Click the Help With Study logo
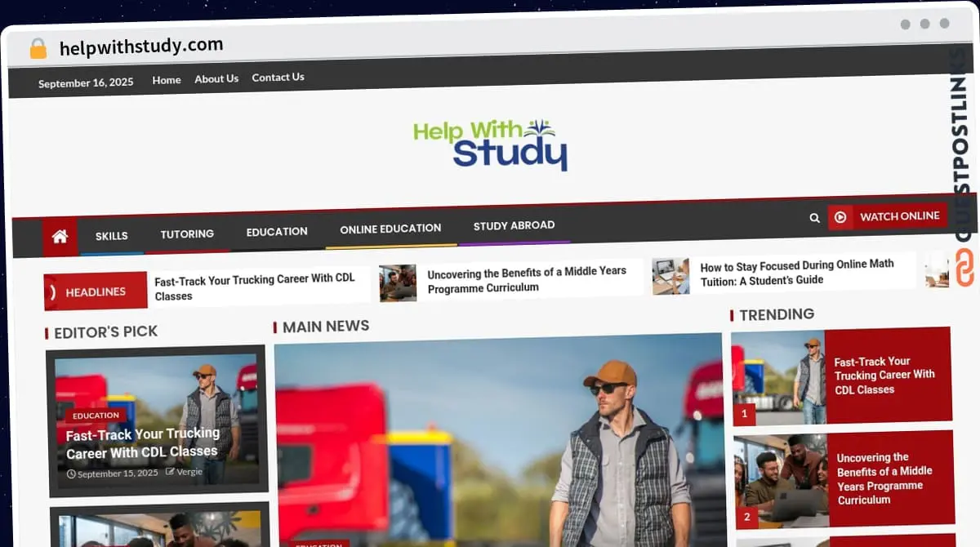Screen dimensions: 980x547 coord(489,145)
